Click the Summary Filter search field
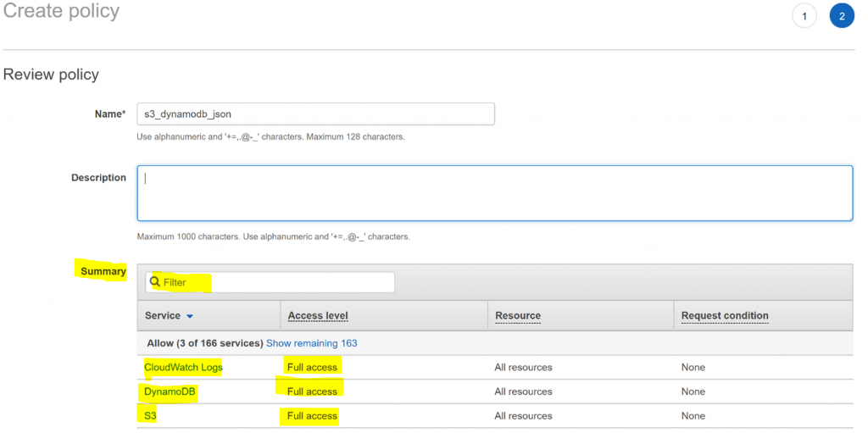 pos(270,282)
